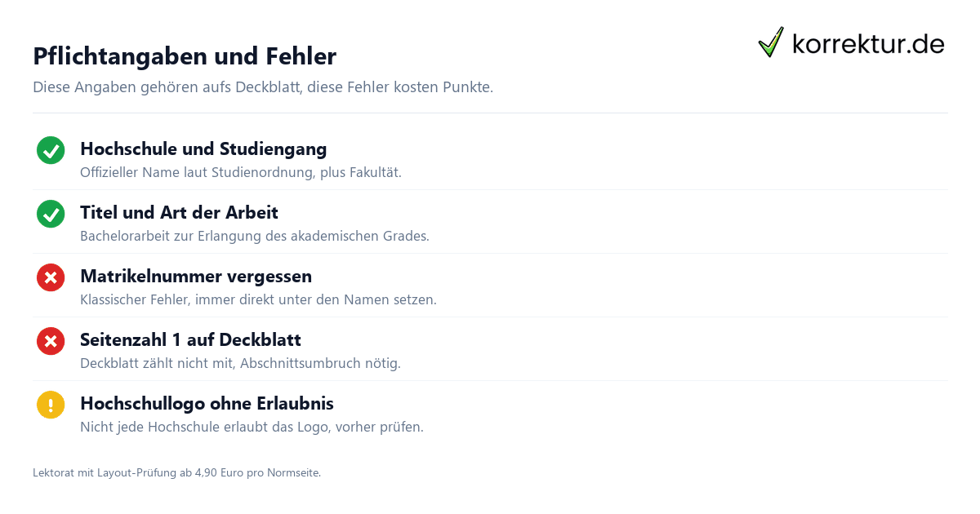Select the Hochschule und Studiengang item title
The image size is (980, 514).
pos(203,149)
